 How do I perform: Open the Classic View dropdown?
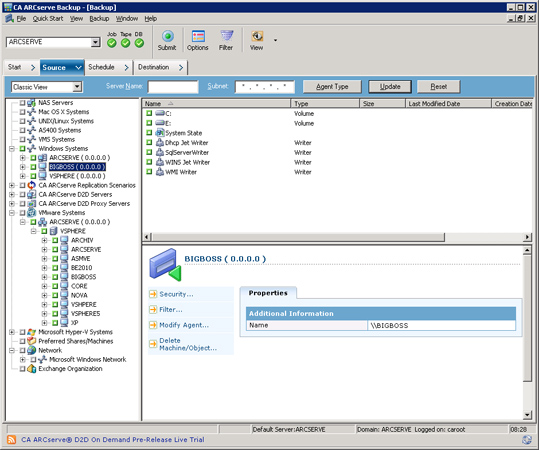point(77,87)
